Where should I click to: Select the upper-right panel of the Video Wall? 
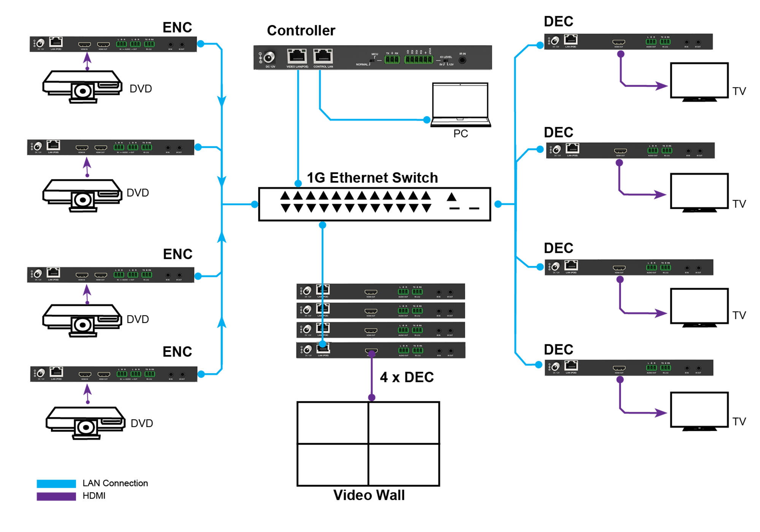(x=404, y=423)
